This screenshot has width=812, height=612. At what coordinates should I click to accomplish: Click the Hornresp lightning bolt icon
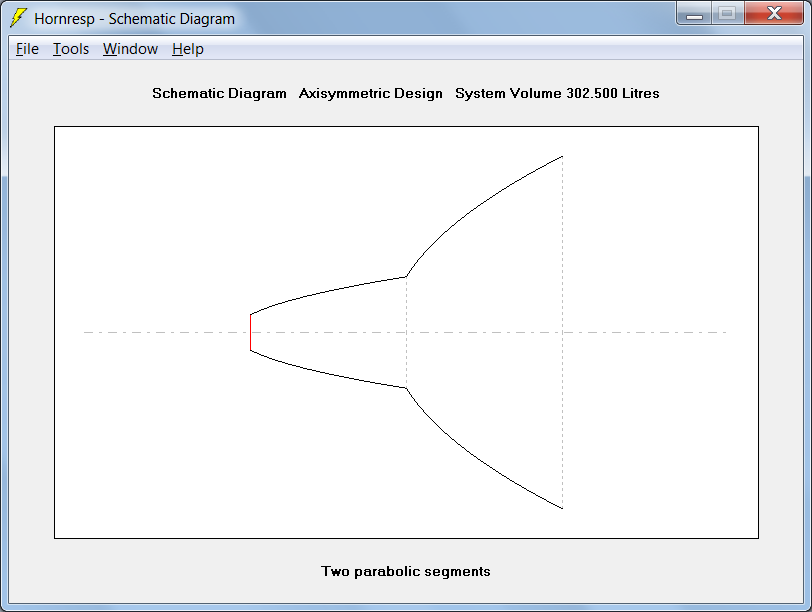click(18, 18)
